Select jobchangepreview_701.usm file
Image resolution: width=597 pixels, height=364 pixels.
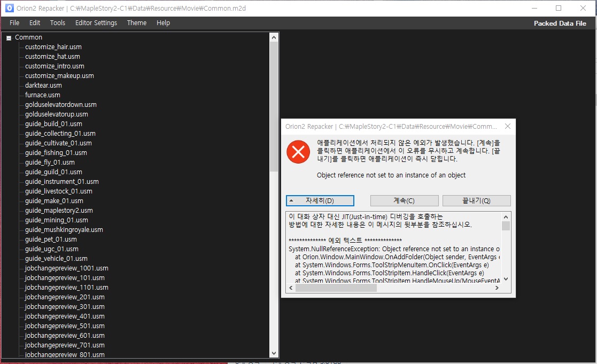point(65,345)
